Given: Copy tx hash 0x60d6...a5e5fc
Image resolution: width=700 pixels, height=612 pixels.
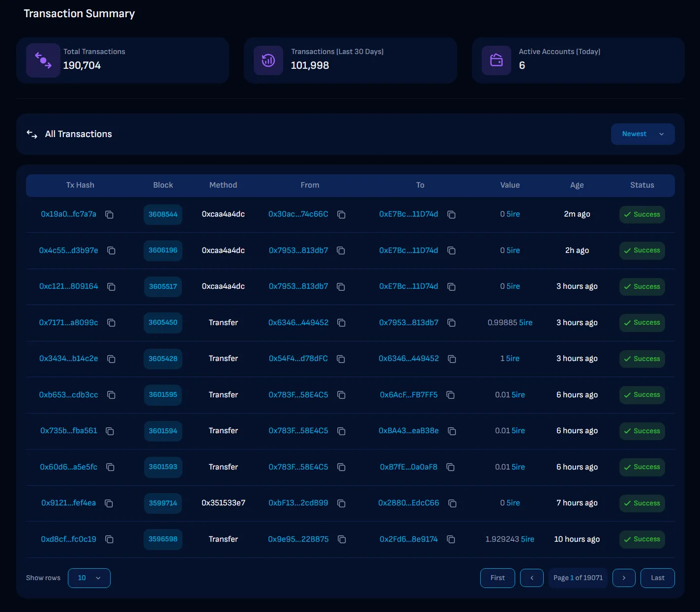Looking at the screenshot, I should coord(111,467).
